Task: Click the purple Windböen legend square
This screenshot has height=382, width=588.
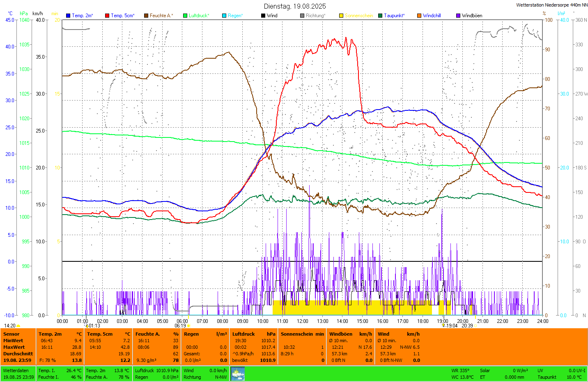Action: point(458,16)
